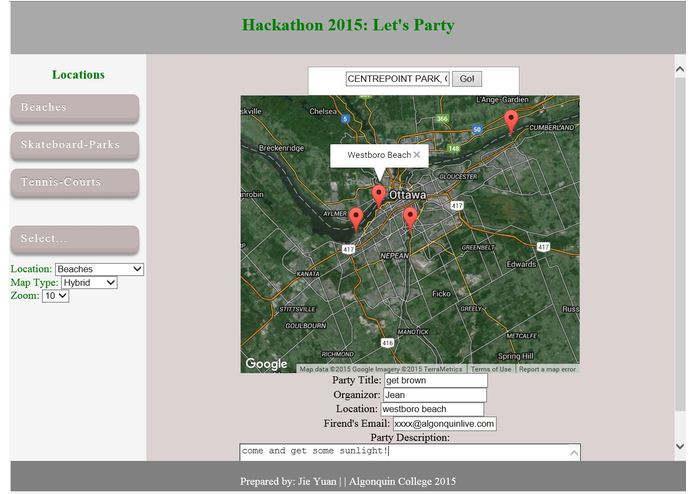Screen dimensions: 695x494
Task: Click the Location field with westboro beach
Action: pos(432,409)
